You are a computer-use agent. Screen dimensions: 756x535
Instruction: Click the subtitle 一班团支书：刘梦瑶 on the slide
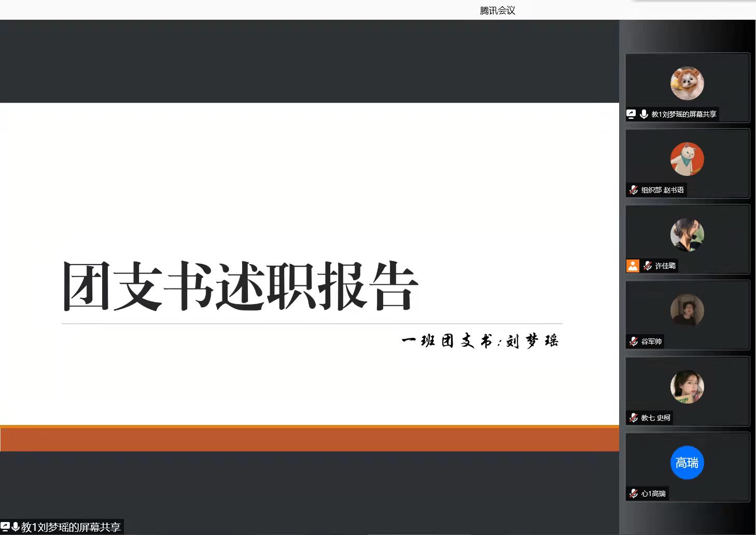[x=480, y=341]
